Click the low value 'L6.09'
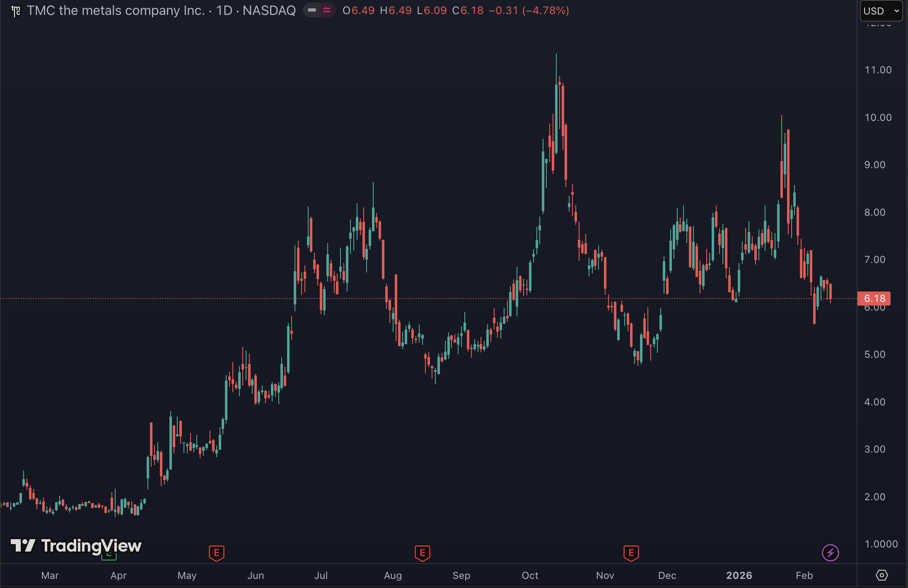Screen dimensions: 908x588 [x=432, y=10]
